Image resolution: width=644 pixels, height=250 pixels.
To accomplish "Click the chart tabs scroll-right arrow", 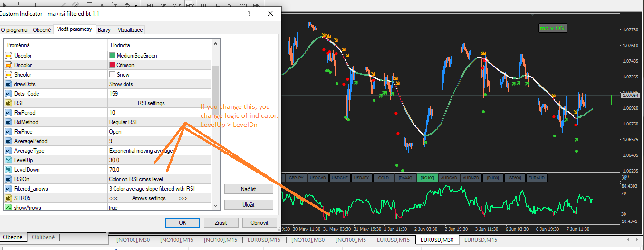I will [638, 240].
